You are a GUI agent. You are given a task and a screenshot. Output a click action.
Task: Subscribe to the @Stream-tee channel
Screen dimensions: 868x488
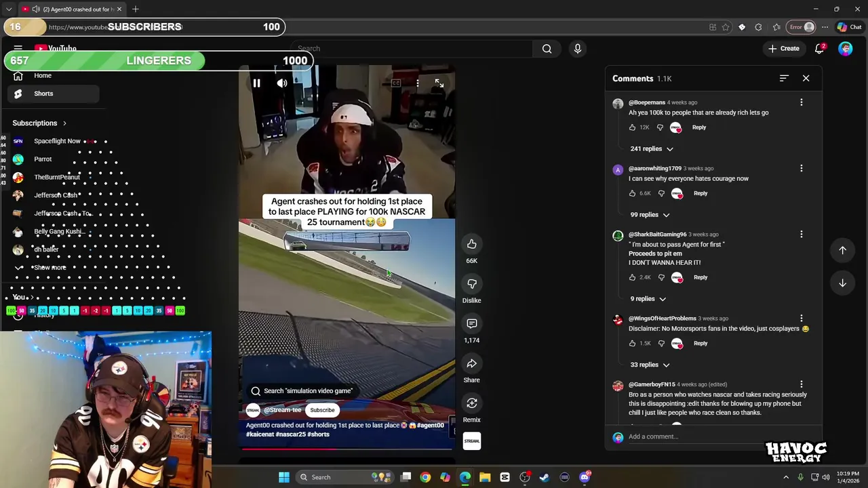[322, 410]
